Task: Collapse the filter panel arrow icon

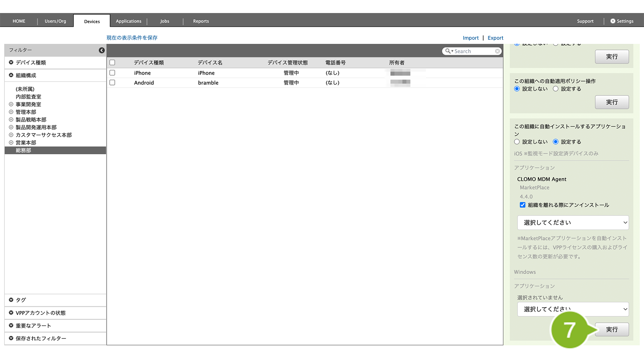Action: point(102,50)
